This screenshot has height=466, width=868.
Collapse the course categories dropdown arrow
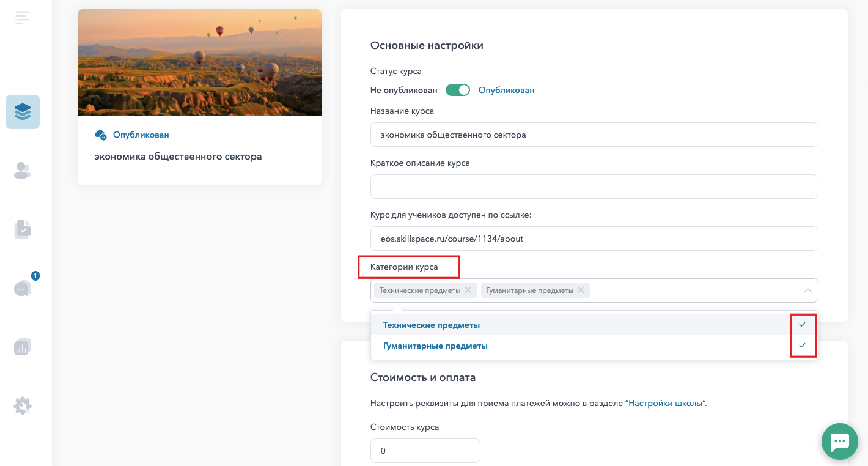807,290
